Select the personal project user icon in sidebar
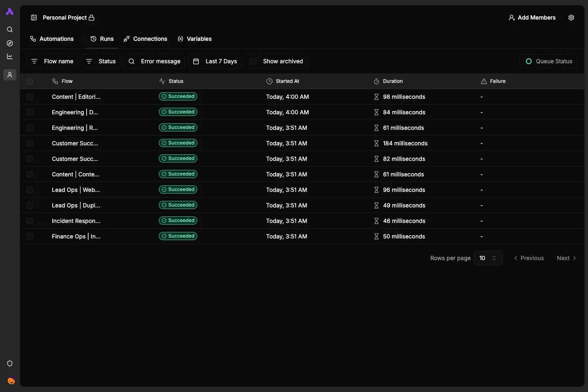The image size is (588, 392). [10, 75]
